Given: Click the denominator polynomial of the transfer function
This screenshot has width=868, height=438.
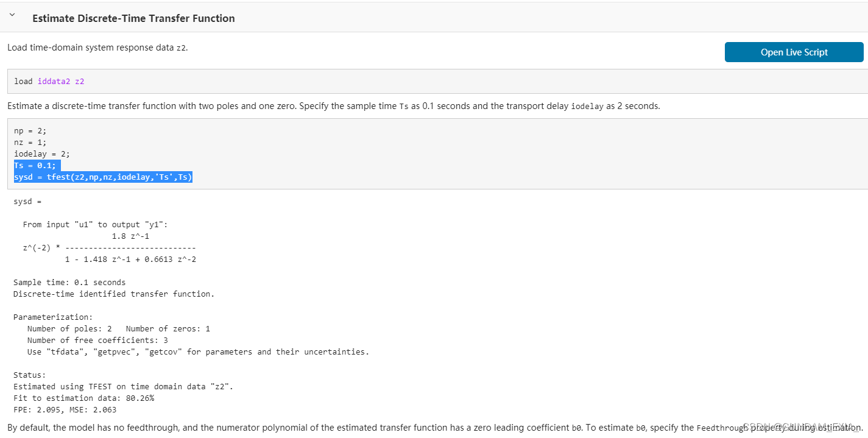Looking at the screenshot, I should tap(130, 260).
